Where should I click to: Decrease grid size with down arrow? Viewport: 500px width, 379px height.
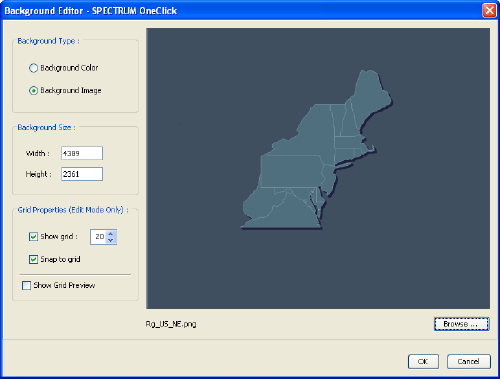(111, 240)
